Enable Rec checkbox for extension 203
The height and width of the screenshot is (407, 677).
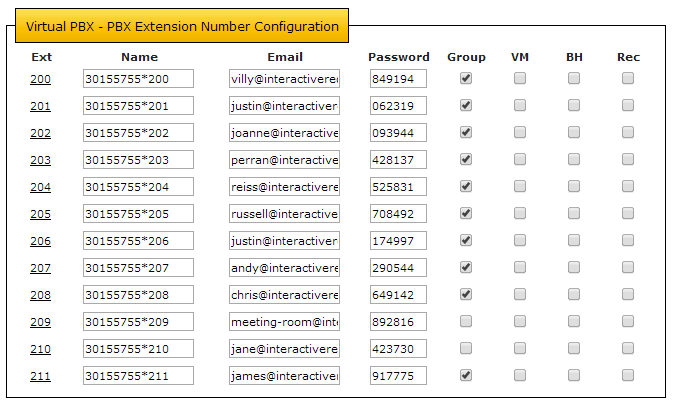628,159
